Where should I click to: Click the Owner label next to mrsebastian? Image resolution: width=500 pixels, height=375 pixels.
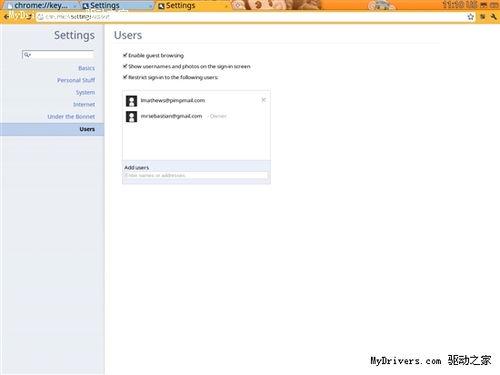click(218, 116)
